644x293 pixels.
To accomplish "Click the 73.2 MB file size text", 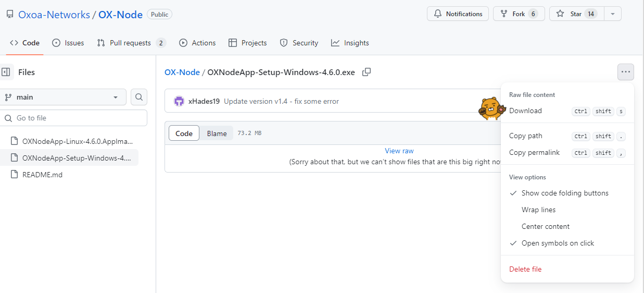I will point(249,133).
